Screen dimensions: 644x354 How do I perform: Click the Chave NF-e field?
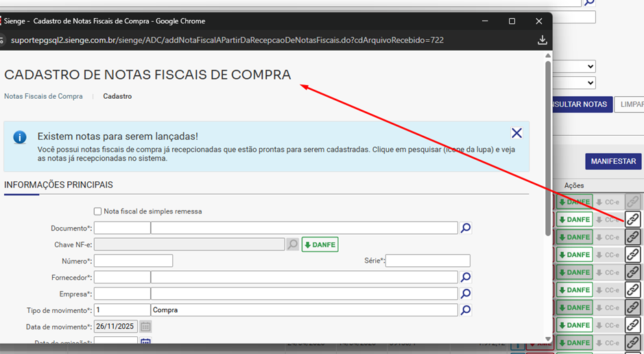[x=189, y=244]
